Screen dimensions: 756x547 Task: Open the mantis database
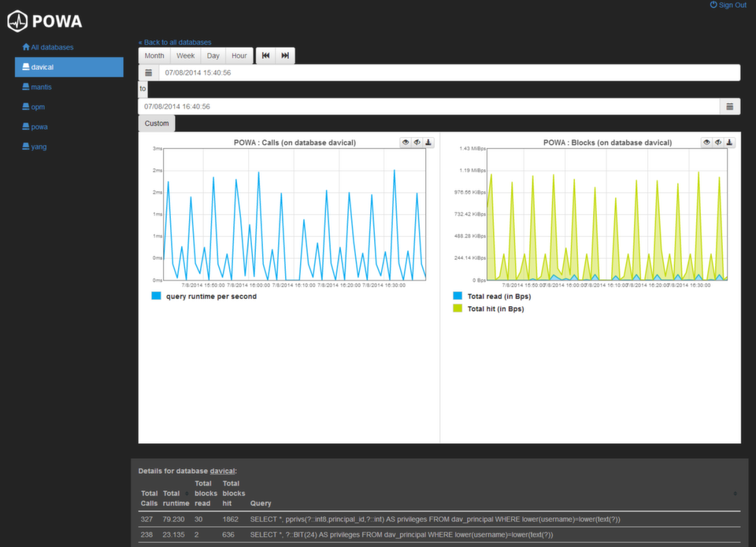coord(37,87)
